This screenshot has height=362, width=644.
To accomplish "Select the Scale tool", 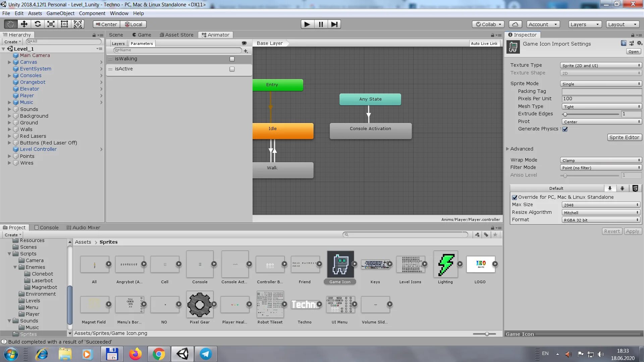I will coord(51,24).
